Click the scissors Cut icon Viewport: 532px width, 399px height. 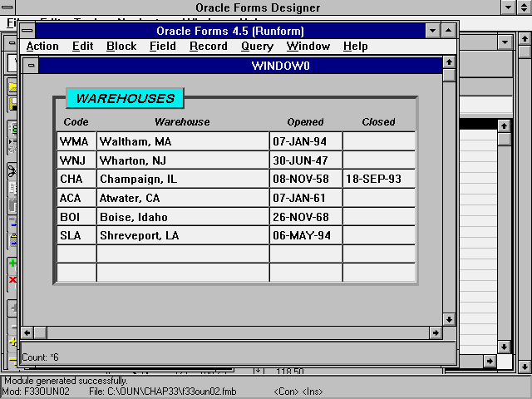tap(12, 170)
